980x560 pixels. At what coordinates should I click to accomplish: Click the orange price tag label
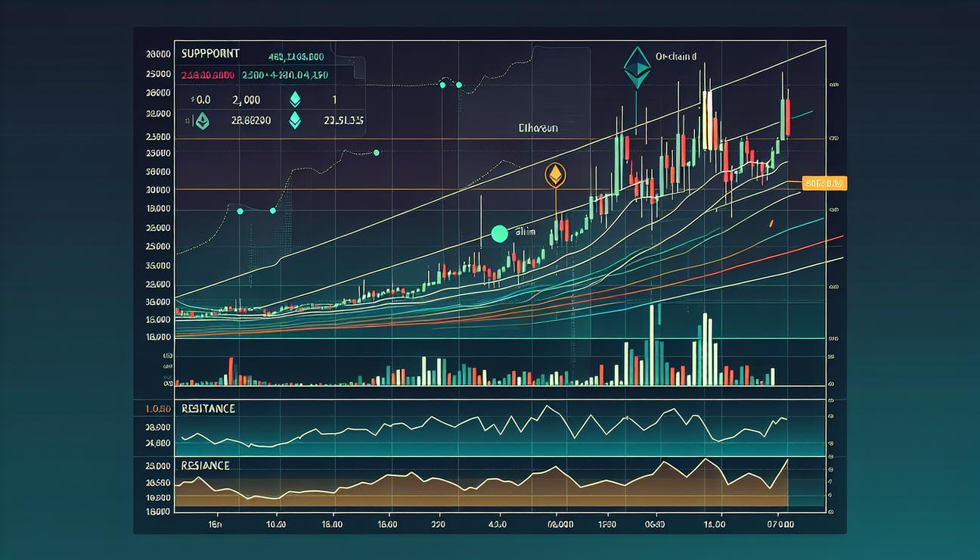824,182
